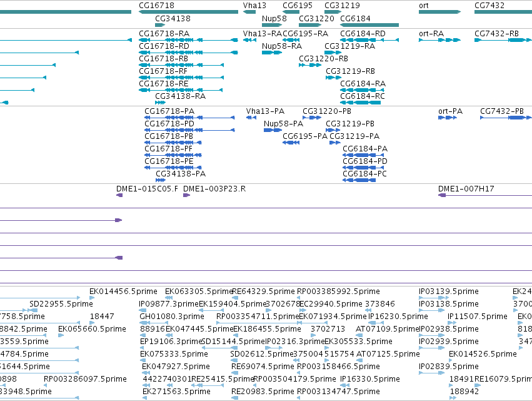532x401 pixels.
Task: Click EST label IP02839.5prime
Action: (449, 367)
